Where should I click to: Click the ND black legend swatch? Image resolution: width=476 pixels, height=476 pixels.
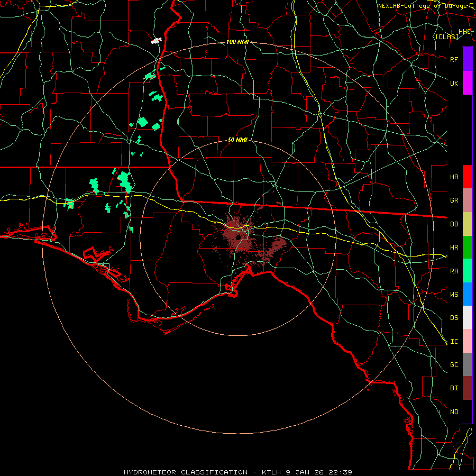pos(467,411)
